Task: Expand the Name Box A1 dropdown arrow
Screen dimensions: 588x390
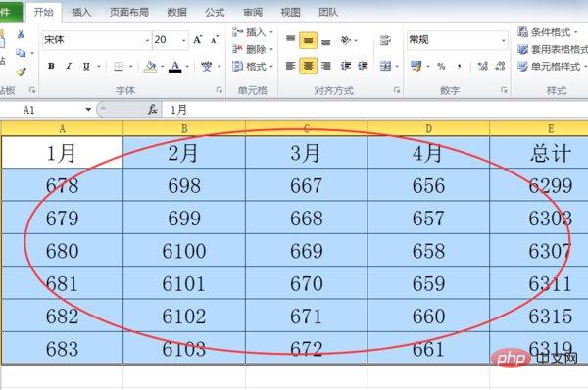Action: pyautogui.click(x=88, y=110)
